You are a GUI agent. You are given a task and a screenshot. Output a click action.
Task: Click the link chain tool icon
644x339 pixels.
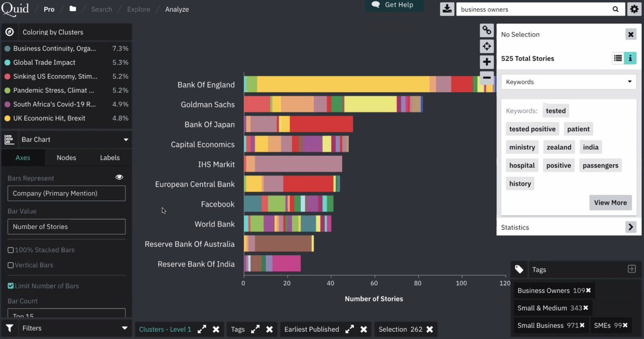click(x=487, y=30)
